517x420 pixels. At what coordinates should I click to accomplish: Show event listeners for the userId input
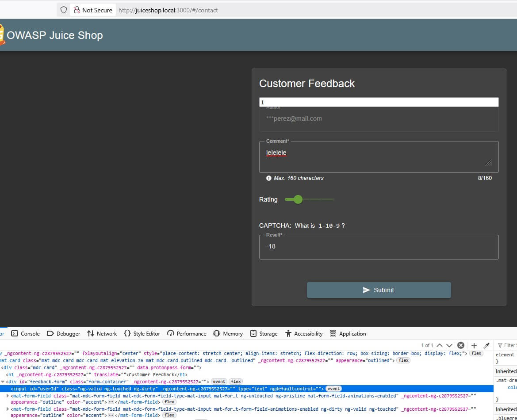pyautogui.click(x=333, y=389)
